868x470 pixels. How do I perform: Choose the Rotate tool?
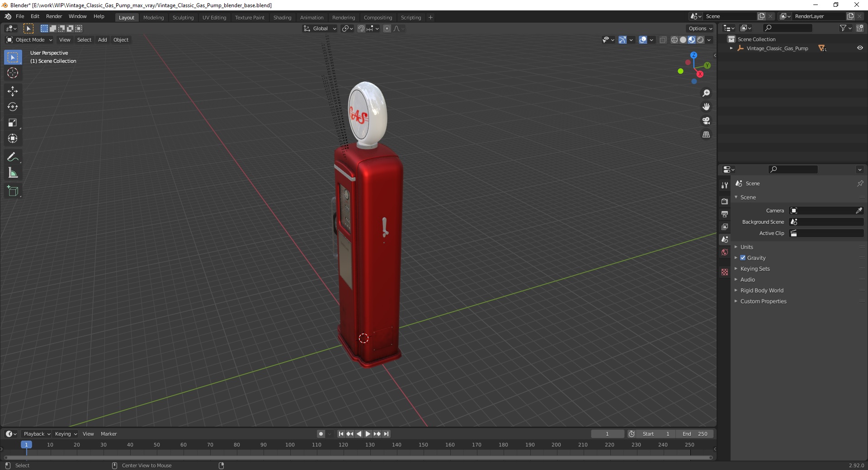[x=13, y=107]
